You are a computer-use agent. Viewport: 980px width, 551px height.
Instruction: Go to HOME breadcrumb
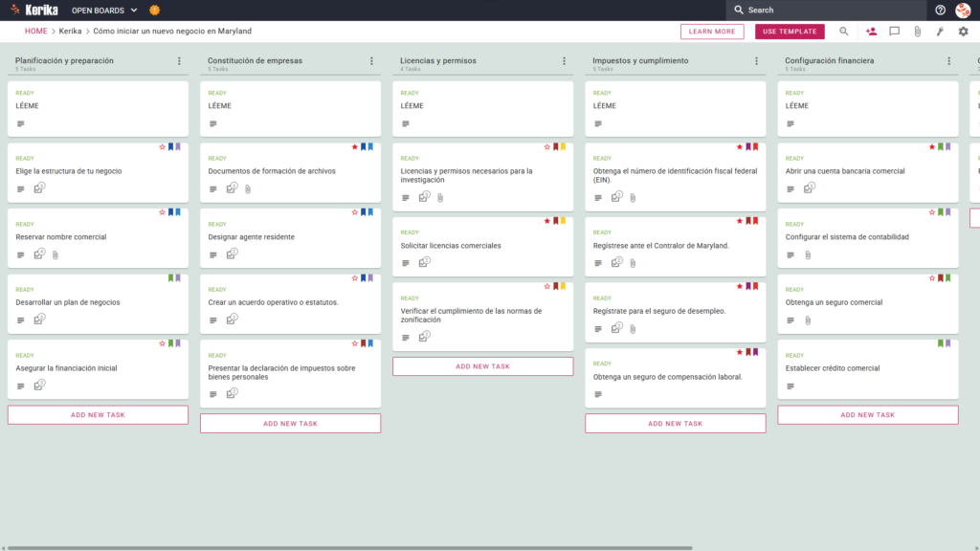coord(36,32)
